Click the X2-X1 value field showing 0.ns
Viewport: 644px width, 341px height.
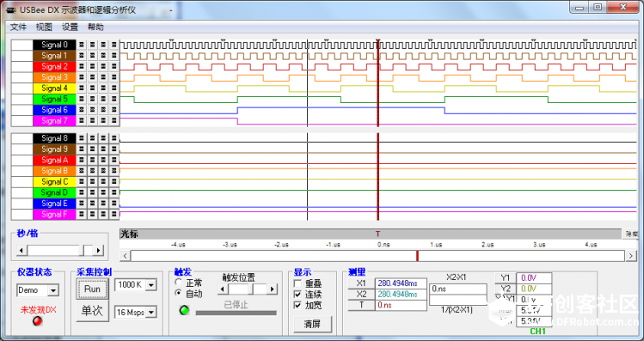(458, 289)
